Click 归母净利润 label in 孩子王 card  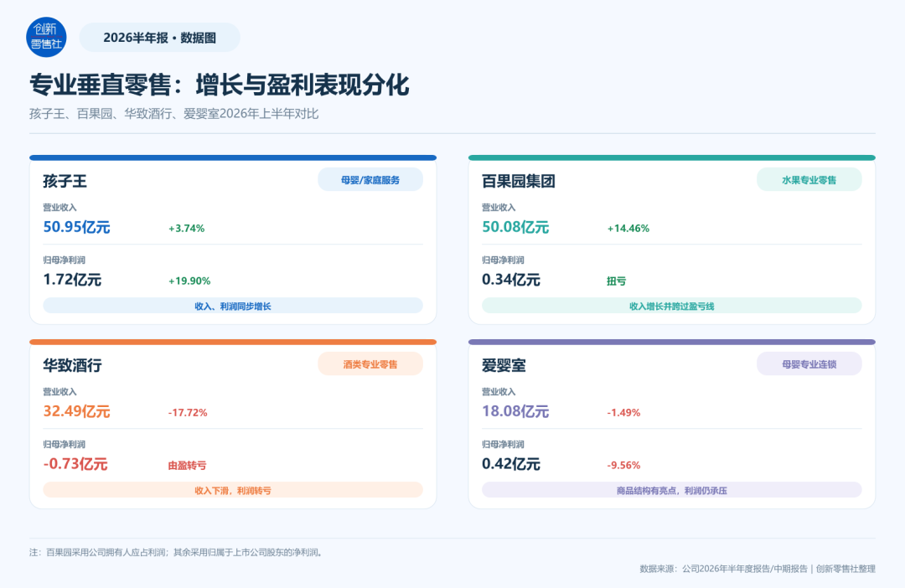[64, 260]
